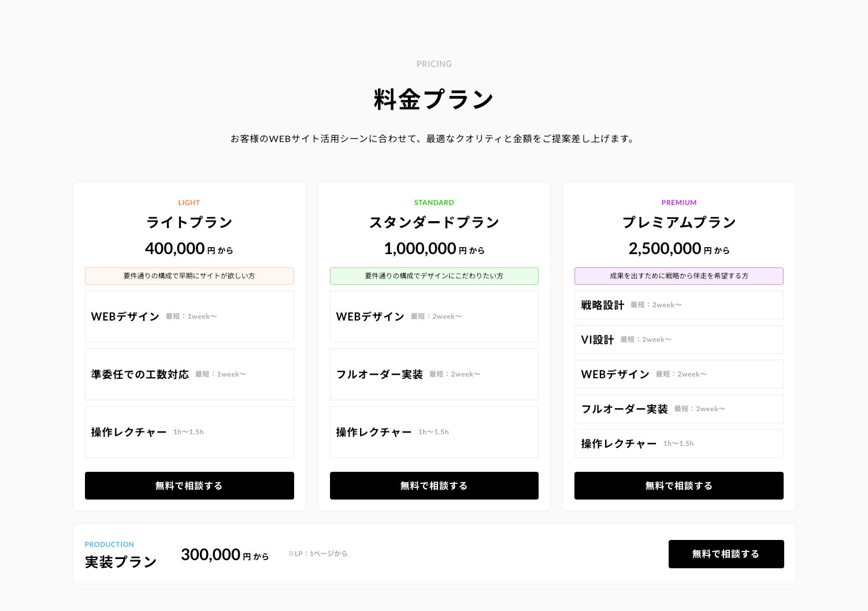This screenshot has height=611, width=868.
Task: Select the 準委任での工数対応 feature row
Action: (x=189, y=374)
